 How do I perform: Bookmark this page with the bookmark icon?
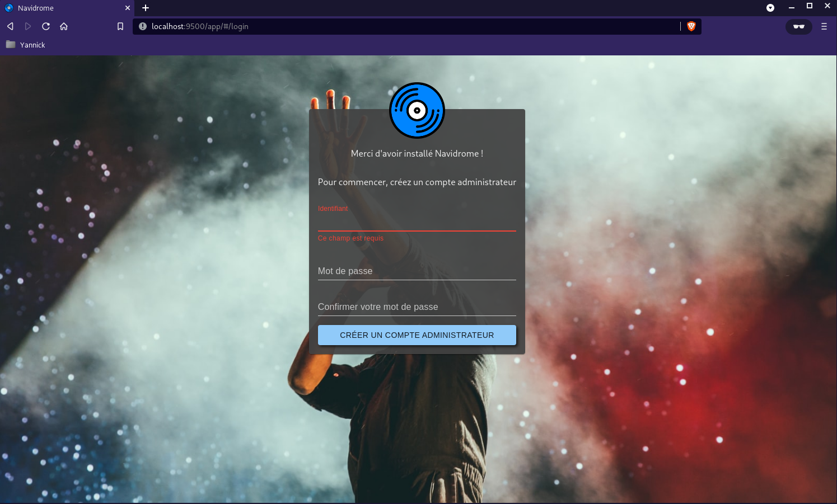point(120,26)
